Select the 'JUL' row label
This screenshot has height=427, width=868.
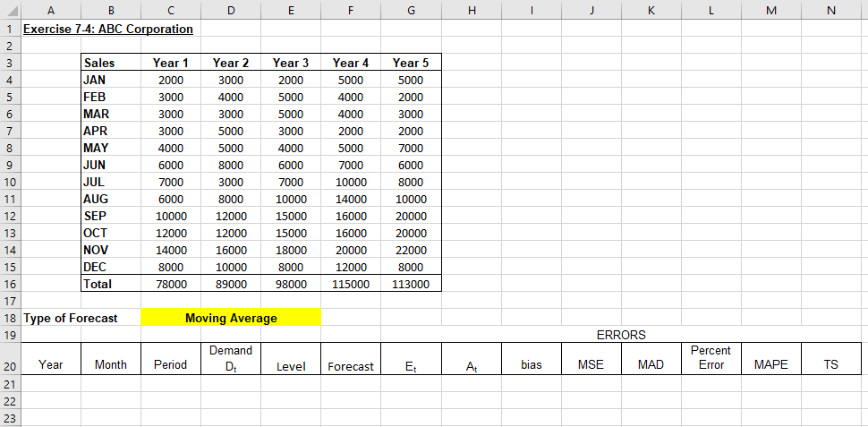pyautogui.click(x=111, y=183)
